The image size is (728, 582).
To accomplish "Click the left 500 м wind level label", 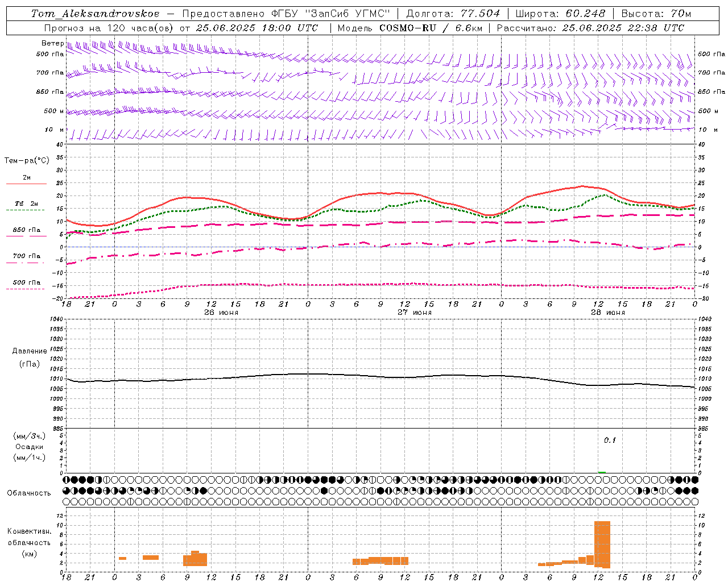I will pyautogui.click(x=54, y=111).
